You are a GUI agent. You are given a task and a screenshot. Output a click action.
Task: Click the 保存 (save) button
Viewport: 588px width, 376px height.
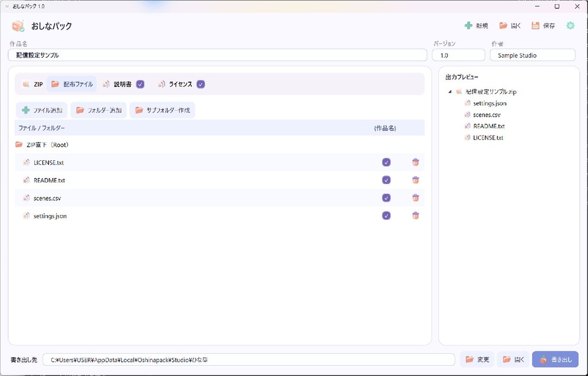[x=543, y=25]
